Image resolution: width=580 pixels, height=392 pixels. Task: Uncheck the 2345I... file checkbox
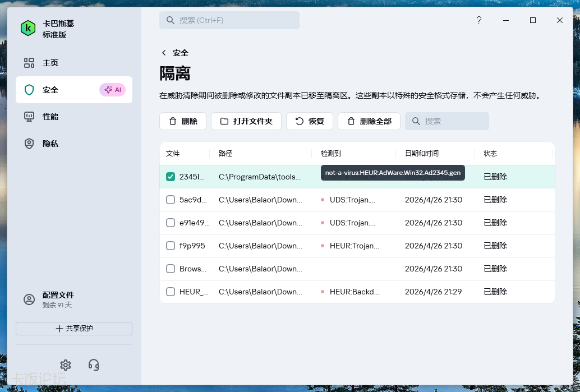coord(171,177)
